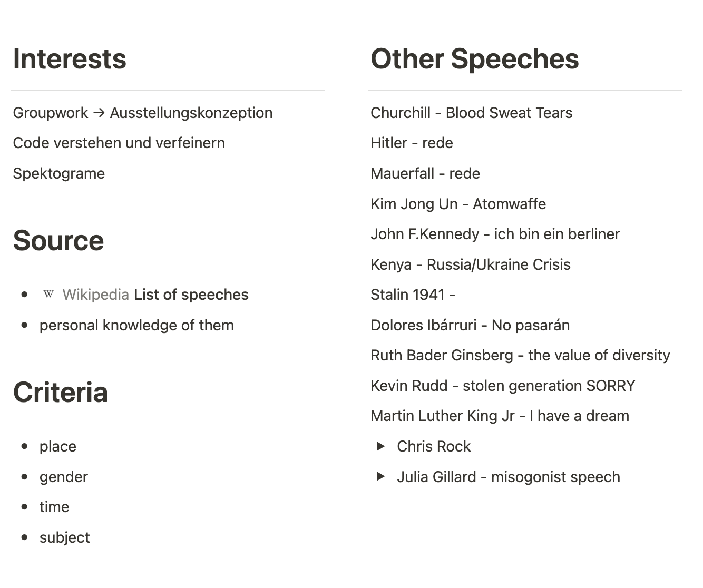Click the Spektograme text line
Screen dimensions: 703x588
pos(59,173)
